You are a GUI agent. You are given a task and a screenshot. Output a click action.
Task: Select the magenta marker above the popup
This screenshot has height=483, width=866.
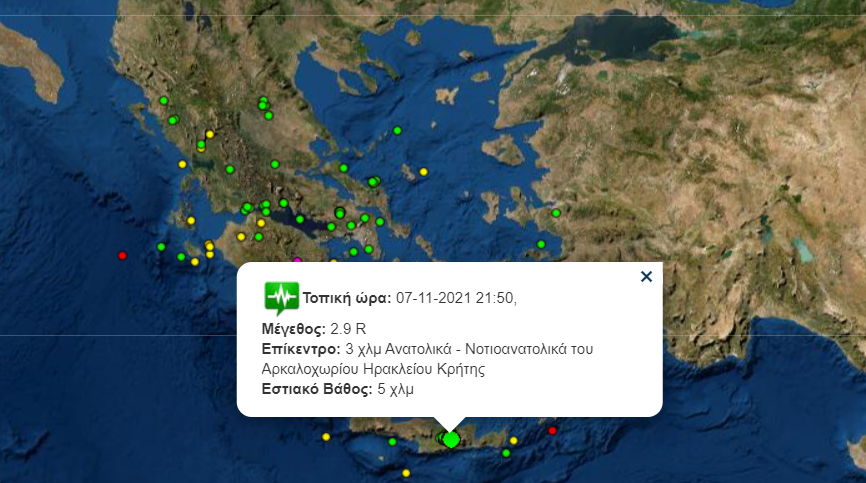(x=296, y=261)
